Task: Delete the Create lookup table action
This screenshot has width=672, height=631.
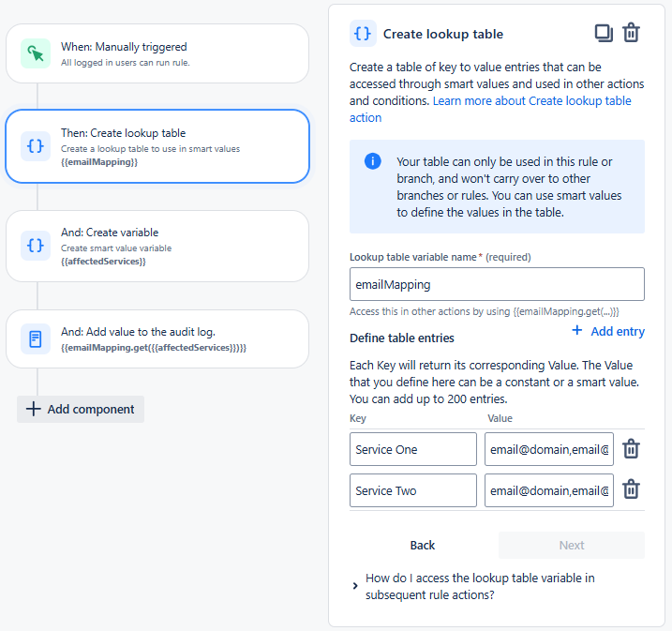Action: click(x=631, y=33)
